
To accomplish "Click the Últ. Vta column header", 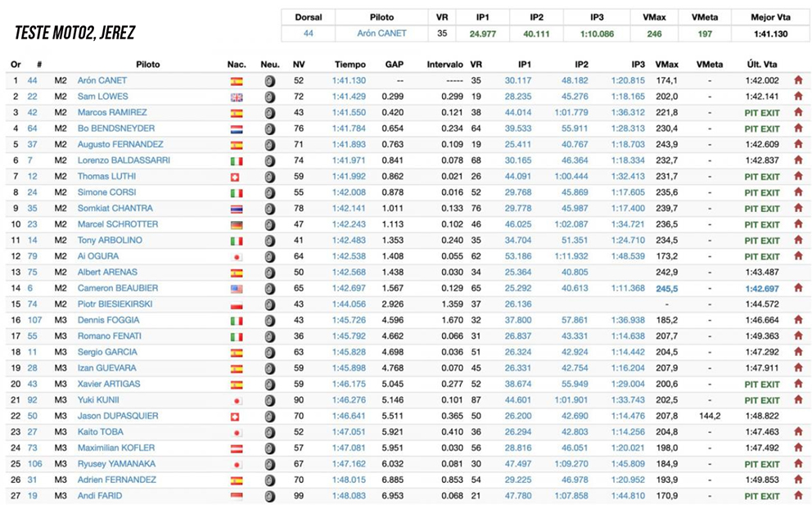I will point(761,65).
